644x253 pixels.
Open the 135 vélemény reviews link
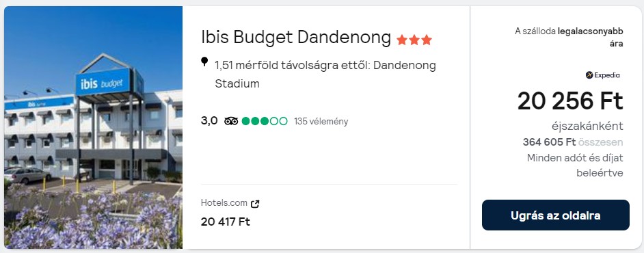coord(321,122)
